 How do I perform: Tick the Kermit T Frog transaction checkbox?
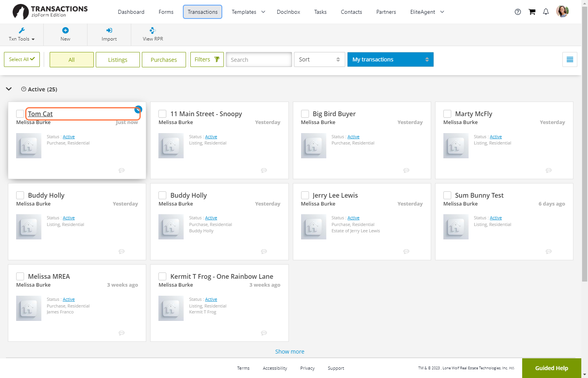[x=162, y=276]
